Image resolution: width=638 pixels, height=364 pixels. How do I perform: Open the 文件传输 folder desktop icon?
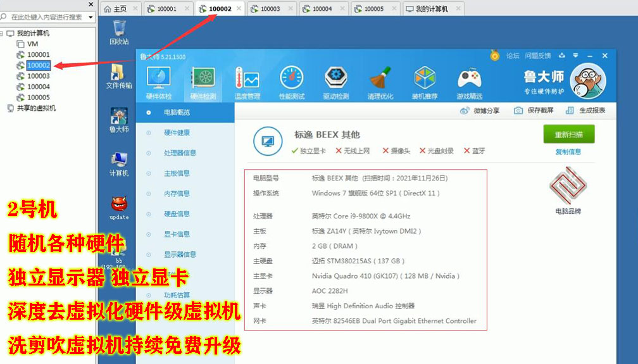pyautogui.click(x=119, y=76)
